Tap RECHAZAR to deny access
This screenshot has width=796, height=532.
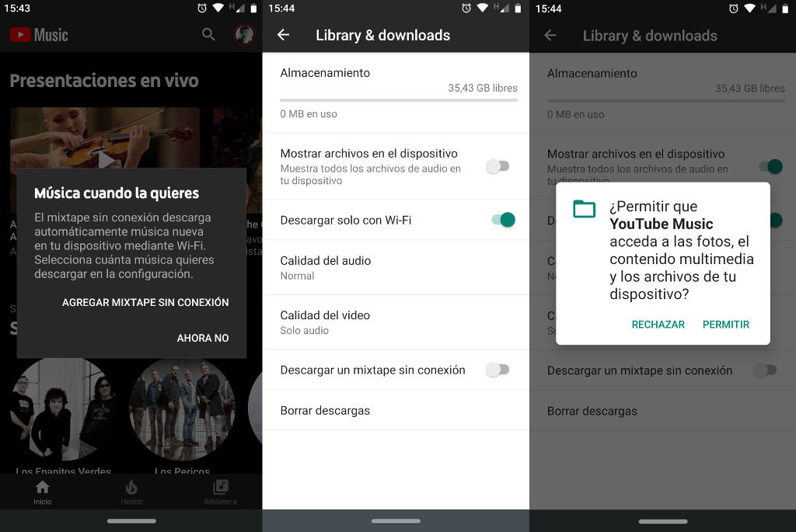[x=658, y=325]
